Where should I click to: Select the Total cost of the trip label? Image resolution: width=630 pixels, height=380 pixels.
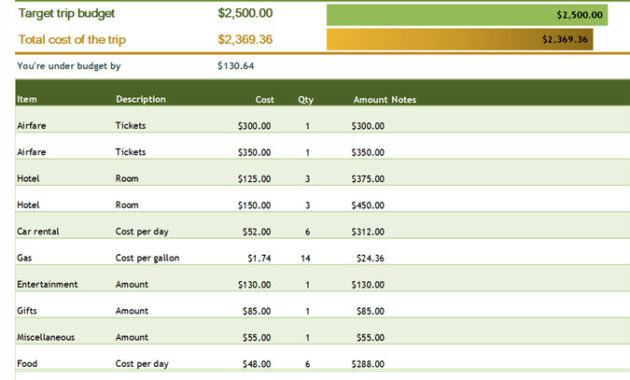(72, 39)
